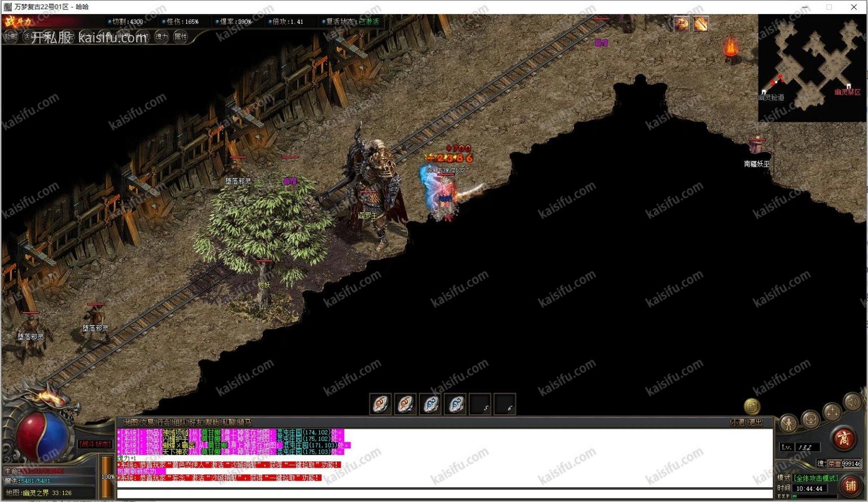Click the fist buff icon near the minimap
Image resolution: width=868 pixels, height=502 pixels.
pos(681,24)
